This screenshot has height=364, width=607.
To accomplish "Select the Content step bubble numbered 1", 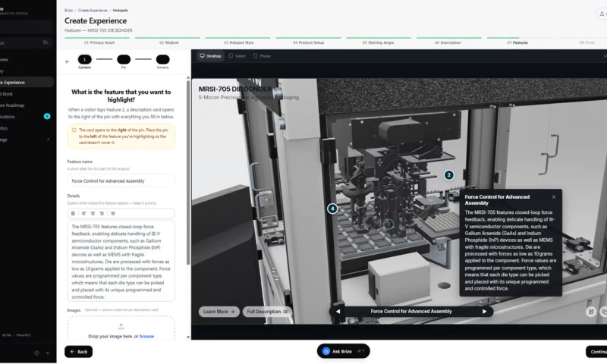I will pyautogui.click(x=84, y=59).
